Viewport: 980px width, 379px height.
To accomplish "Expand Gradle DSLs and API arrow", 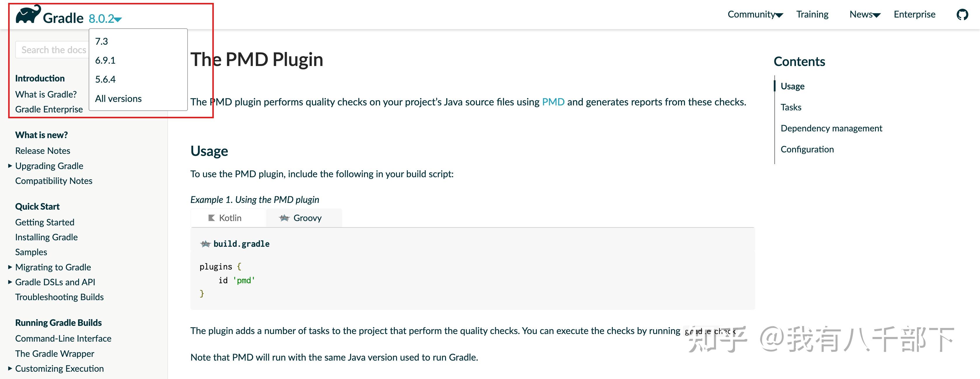I will click(x=10, y=282).
